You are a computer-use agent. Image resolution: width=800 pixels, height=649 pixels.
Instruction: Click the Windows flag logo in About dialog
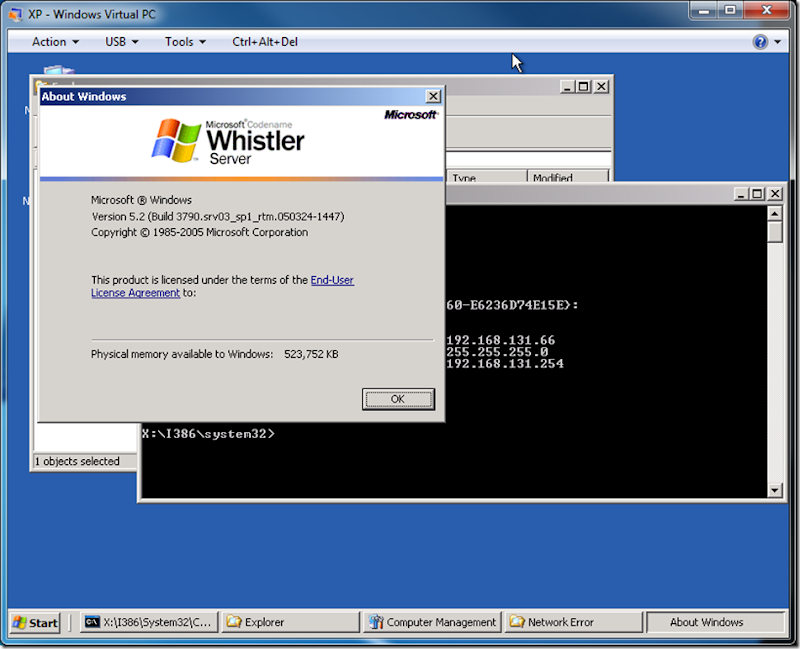[176, 140]
